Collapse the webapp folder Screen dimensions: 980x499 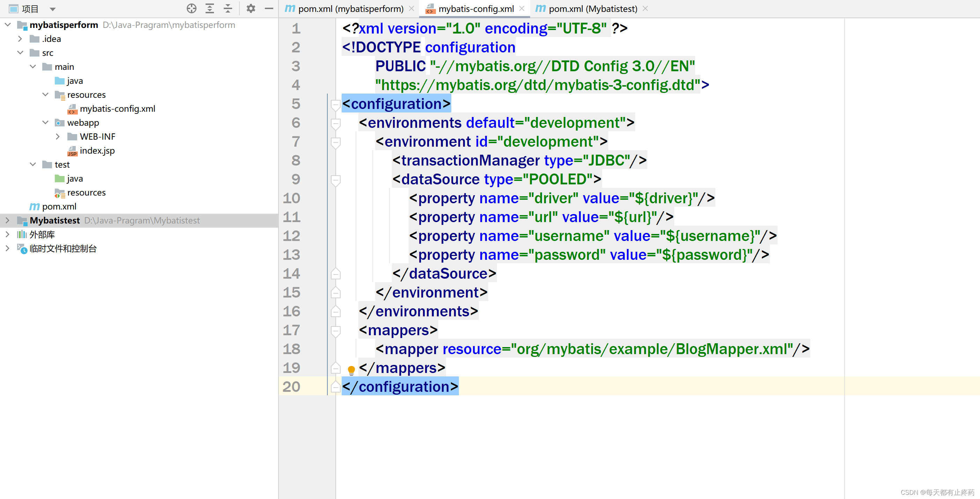45,123
